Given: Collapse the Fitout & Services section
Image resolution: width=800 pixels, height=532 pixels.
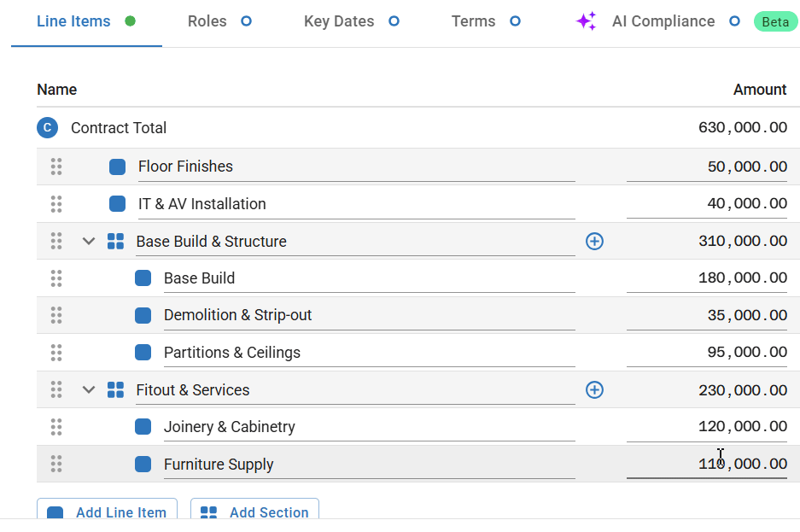Looking at the screenshot, I should 88,390.
